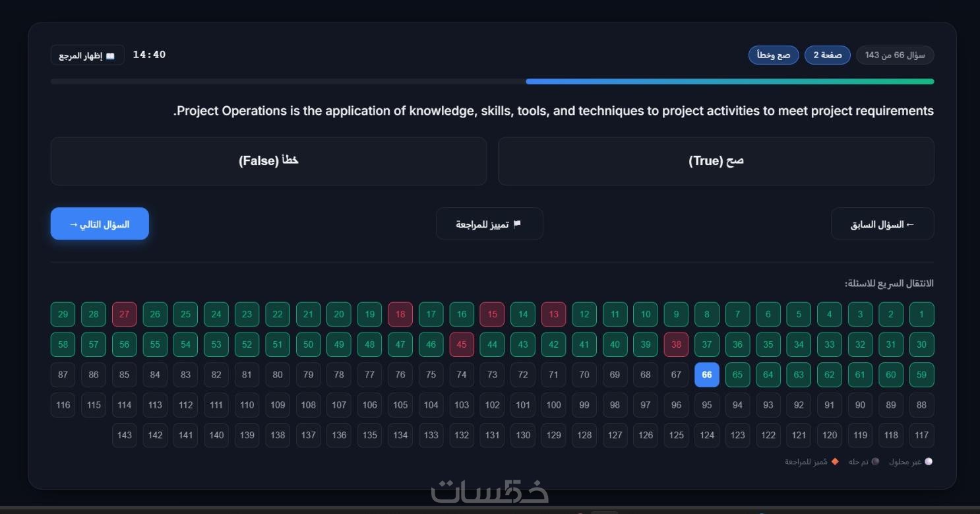Select the True (صح) answer option

(716, 161)
